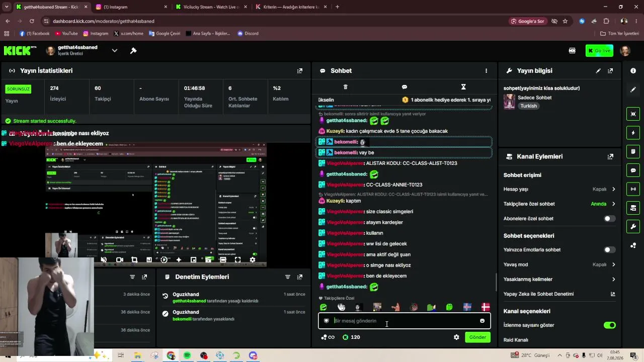Click the Denmark flag emote

(x=486, y=307)
